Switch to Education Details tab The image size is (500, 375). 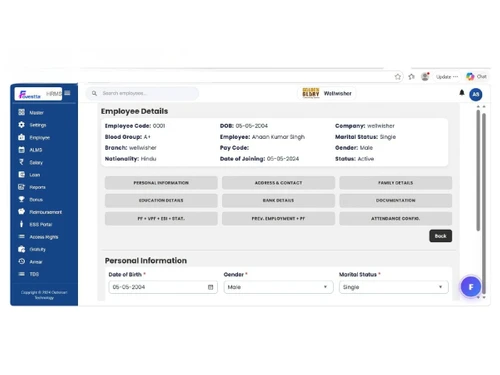pos(161,200)
